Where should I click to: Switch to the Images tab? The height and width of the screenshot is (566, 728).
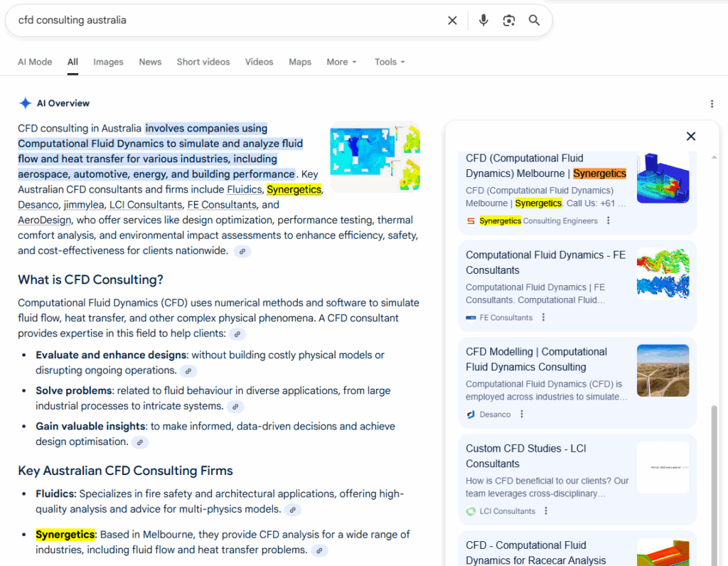[108, 62]
